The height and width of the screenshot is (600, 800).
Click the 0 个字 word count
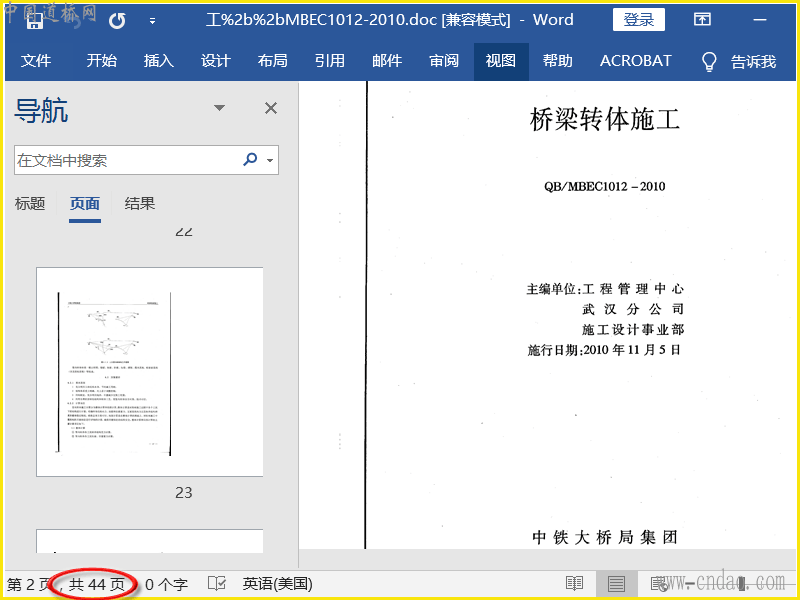166,584
